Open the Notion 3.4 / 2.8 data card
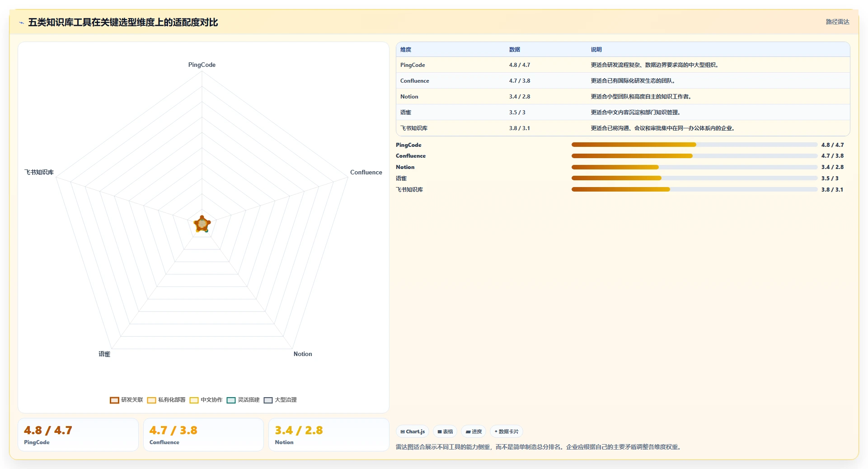Screen dimensions: 868x469 329,435
